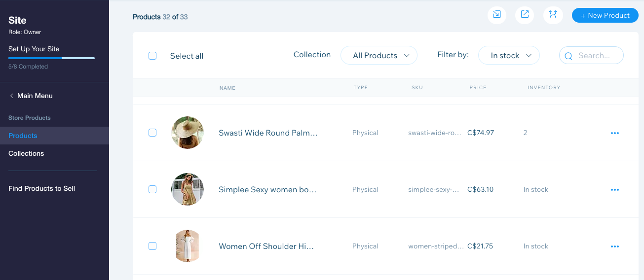644x280 pixels.
Task: Open more actions for Simplee Sexy women product
Action: (x=615, y=190)
